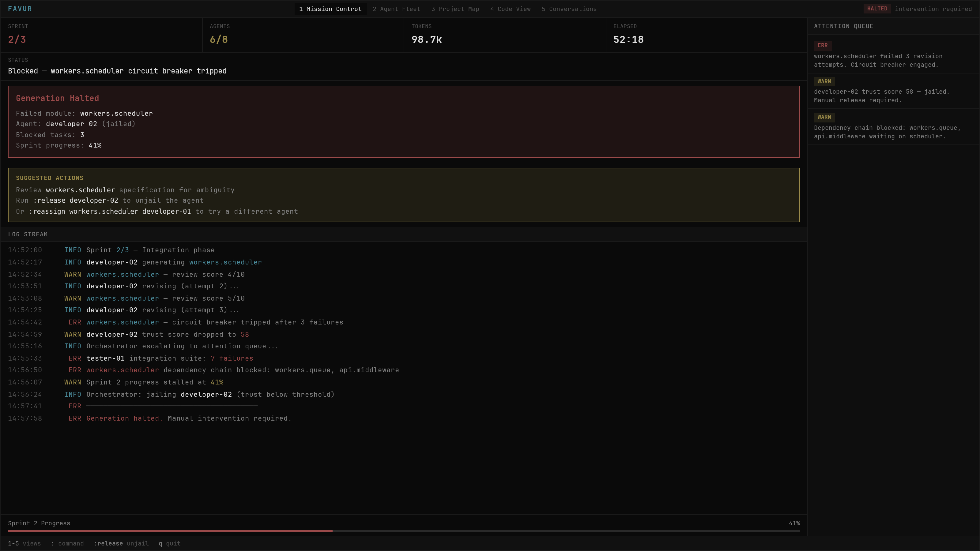Screen dimensions: 980x551
Task: Click the 7 failures log entry
Action: point(232,358)
